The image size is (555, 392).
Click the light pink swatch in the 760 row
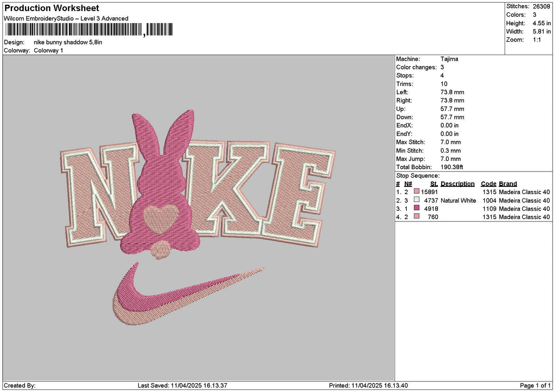[x=417, y=217]
